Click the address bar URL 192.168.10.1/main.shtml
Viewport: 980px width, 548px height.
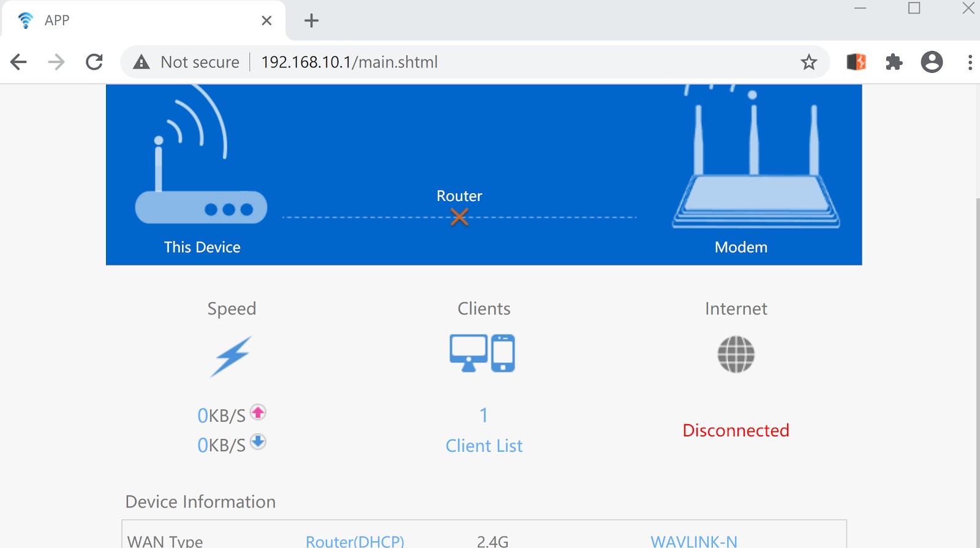coord(349,62)
